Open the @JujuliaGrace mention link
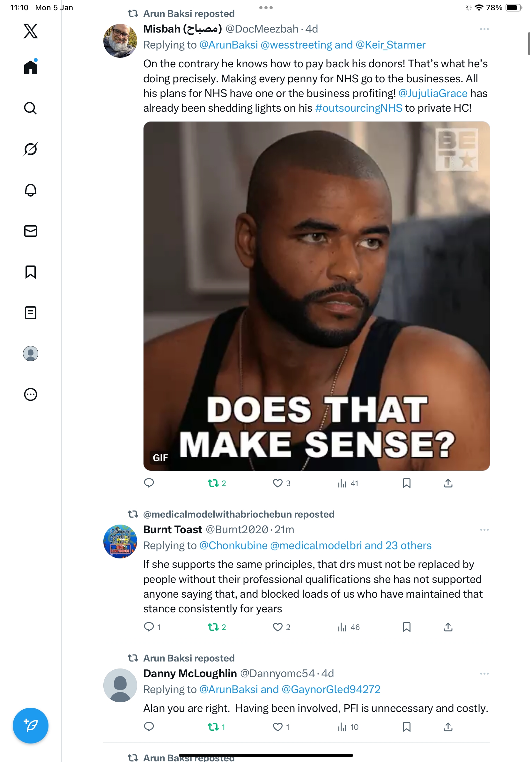 [433, 93]
